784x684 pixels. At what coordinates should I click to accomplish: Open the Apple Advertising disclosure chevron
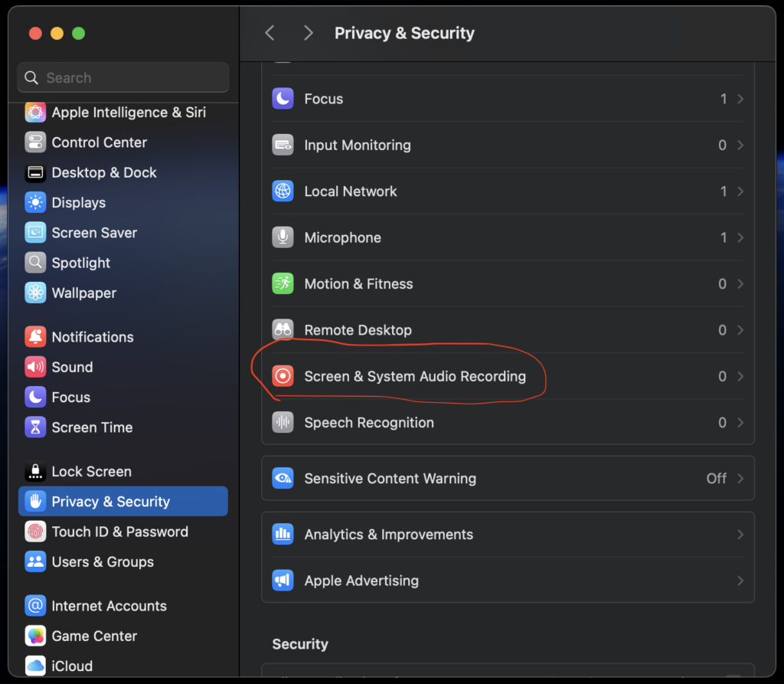(x=738, y=581)
